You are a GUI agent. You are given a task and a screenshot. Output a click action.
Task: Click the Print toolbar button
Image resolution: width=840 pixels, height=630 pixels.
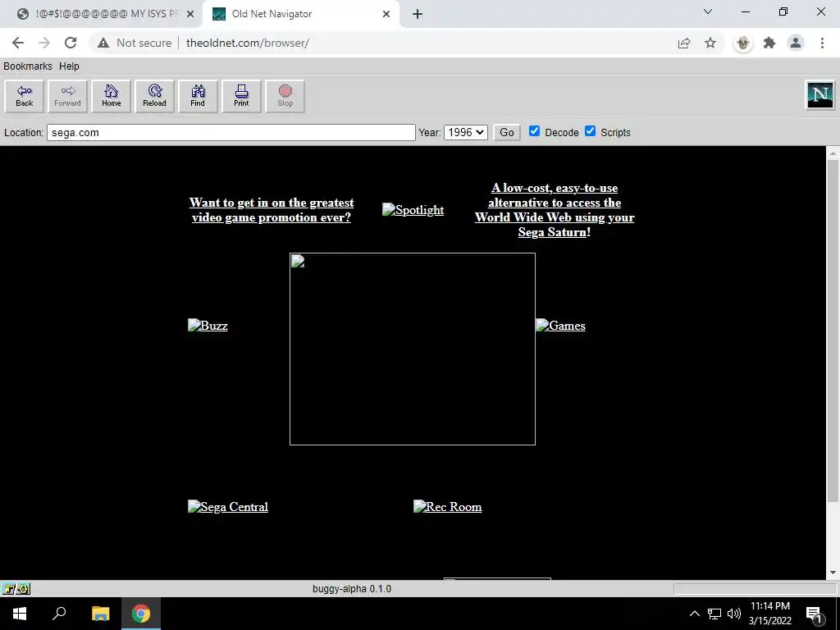point(241,97)
